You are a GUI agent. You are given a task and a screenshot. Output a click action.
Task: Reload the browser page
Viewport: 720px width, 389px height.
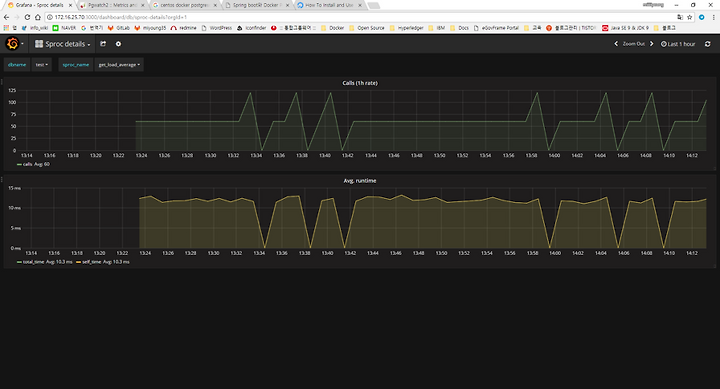pyautogui.click(x=27, y=17)
